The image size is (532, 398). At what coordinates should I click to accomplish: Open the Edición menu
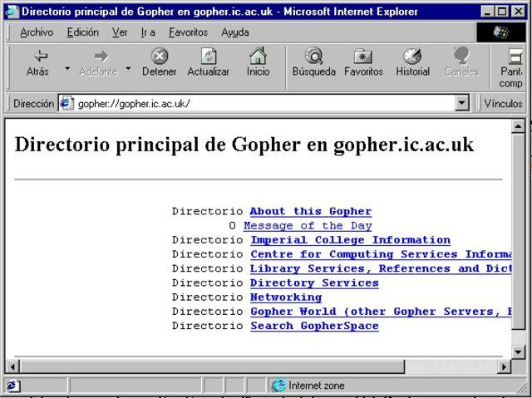pos(83,32)
